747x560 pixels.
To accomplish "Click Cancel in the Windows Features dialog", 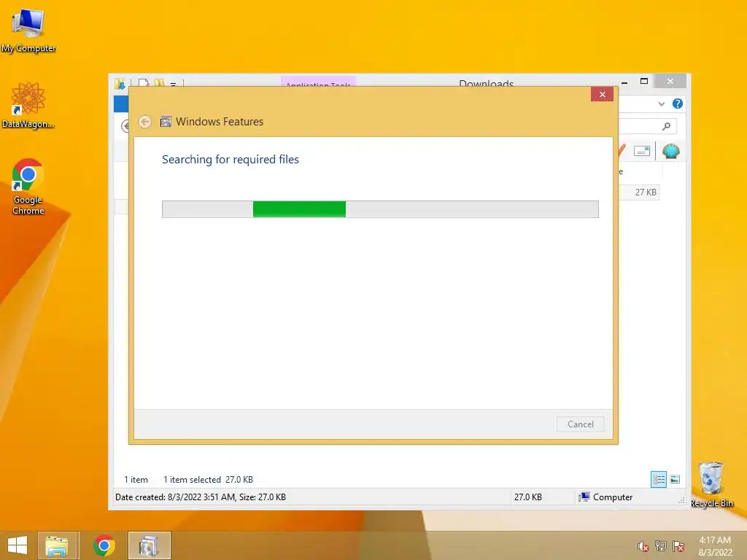I will click(x=580, y=424).
